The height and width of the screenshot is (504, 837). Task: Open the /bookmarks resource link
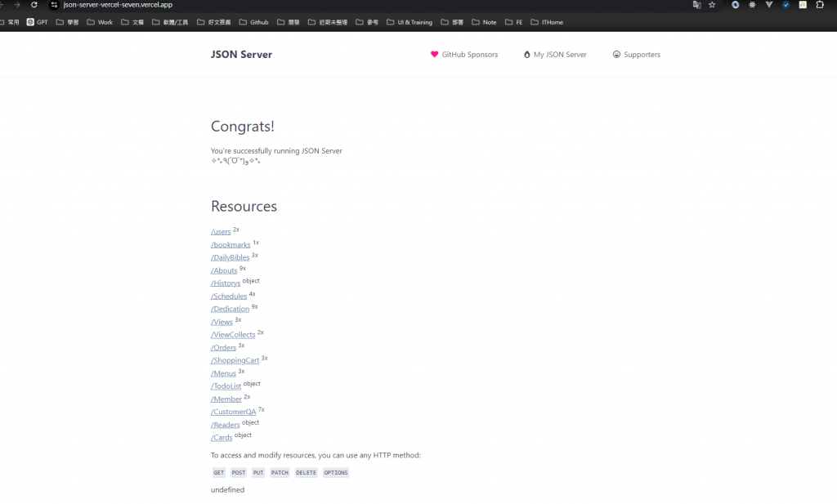(x=231, y=244)
